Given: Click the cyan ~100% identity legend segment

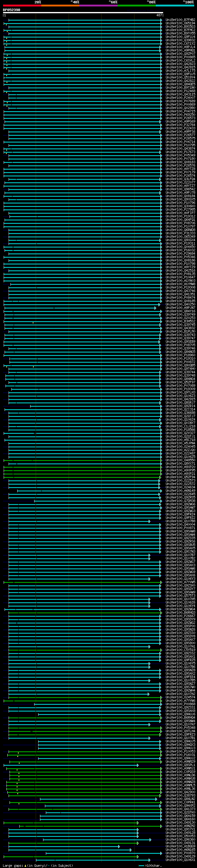Looking at the screenshot, I should point(175,6).
